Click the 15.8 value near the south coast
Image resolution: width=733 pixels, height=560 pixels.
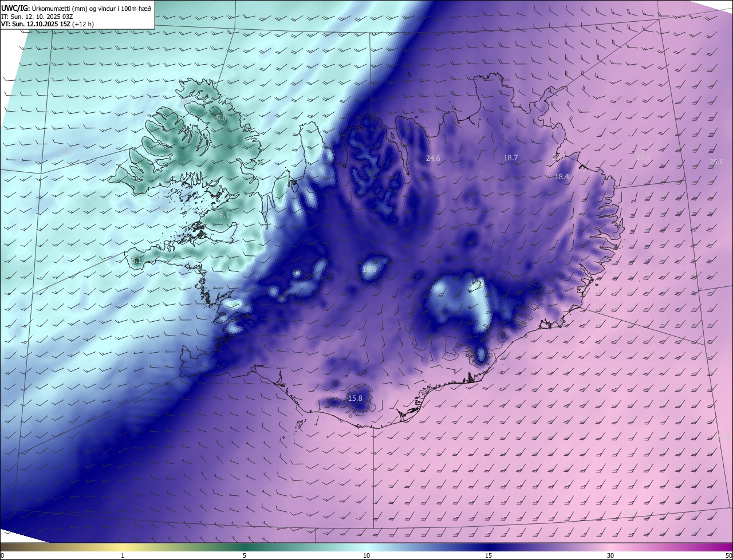click(355, 398)
